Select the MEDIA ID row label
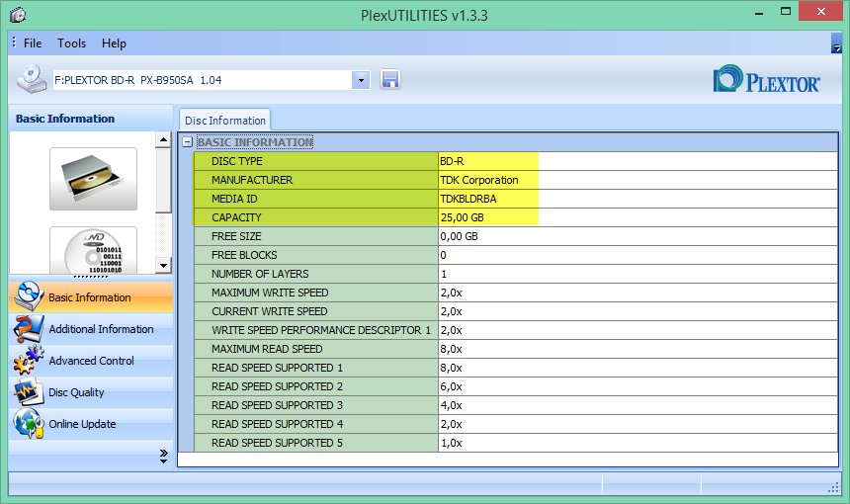The width and height of the screenshot is (850, 504). point(234,199)
